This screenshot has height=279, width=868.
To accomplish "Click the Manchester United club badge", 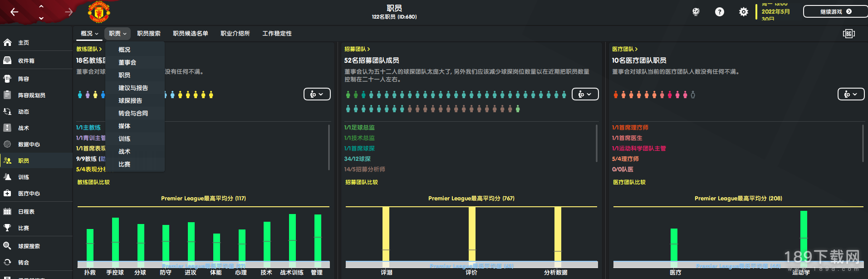I will tap(99, 12).
